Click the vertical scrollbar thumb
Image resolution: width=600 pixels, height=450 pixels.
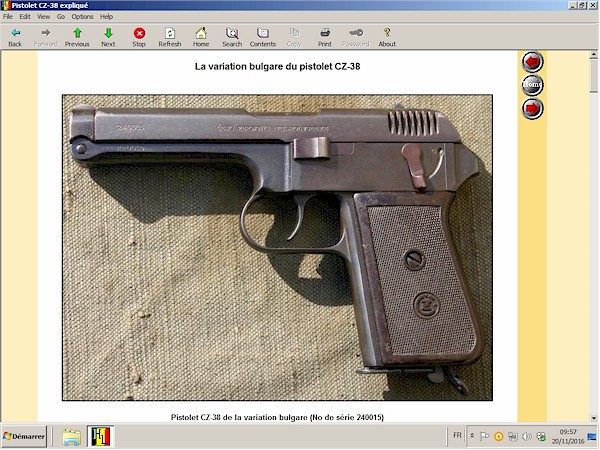pos(593,75)
